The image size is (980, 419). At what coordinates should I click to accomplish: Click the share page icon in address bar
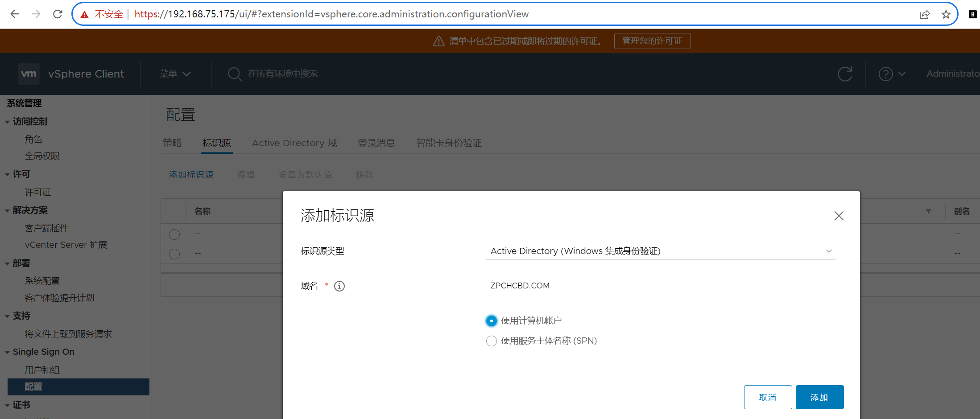click(925, 14)
